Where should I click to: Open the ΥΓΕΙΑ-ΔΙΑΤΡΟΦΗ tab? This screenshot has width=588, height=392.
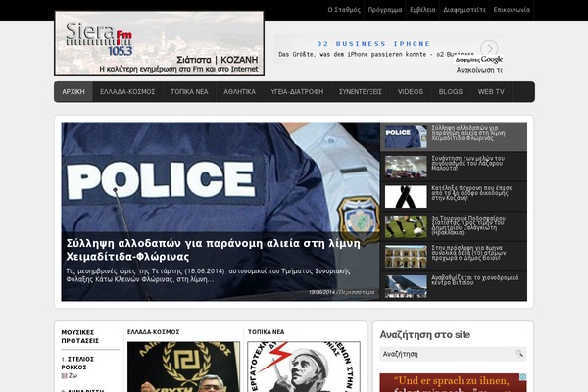(297, 91)
